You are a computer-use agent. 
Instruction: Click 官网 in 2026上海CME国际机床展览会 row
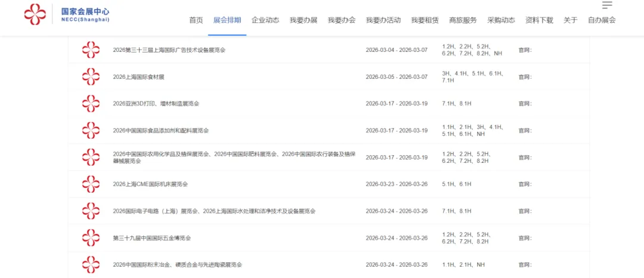click(x=525, y=184)
